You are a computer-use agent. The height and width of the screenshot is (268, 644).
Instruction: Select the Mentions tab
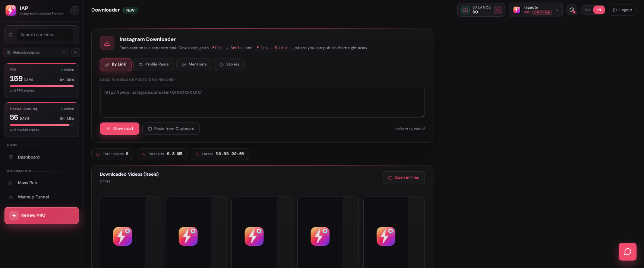tap(194, 64)
